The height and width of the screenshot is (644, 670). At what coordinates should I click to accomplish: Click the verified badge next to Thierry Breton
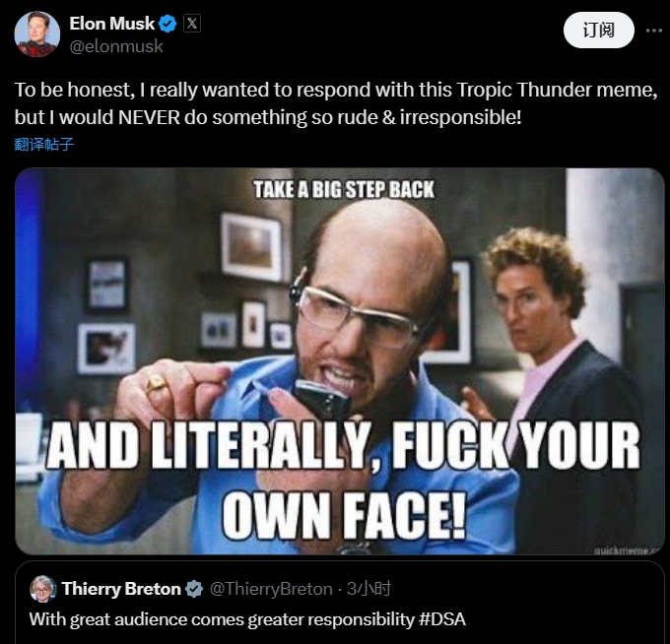[x=193, y=589]
